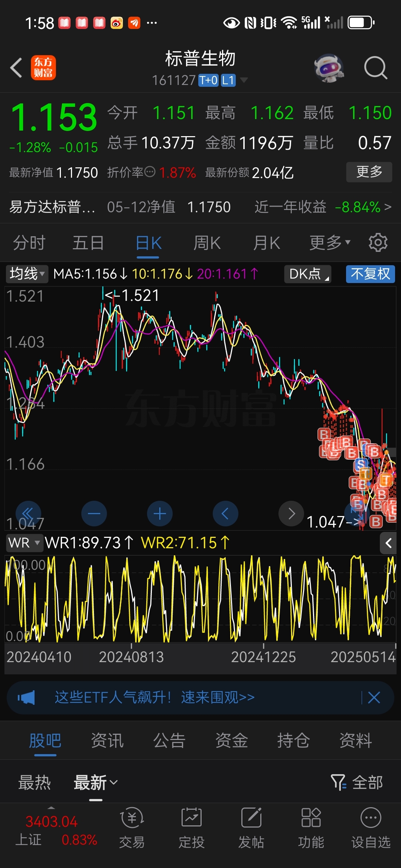Open the 资讯 tab
401x868 pixels.
point(107,741)
